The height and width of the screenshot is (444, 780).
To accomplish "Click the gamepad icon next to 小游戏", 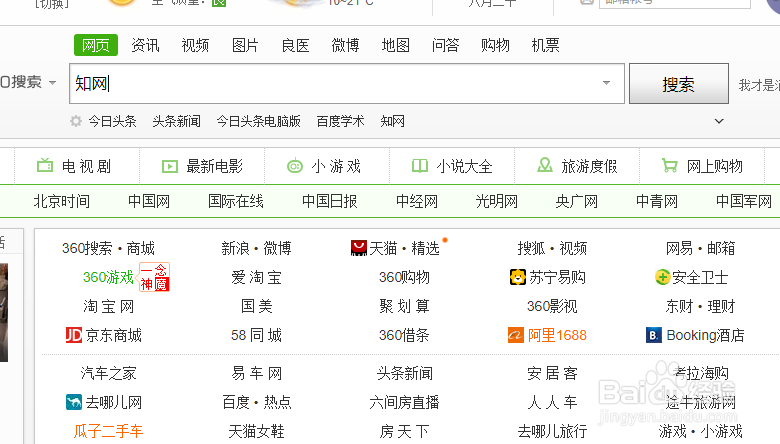I will (295, 166).
